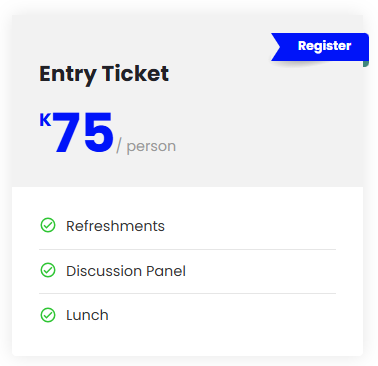Click the notched left tail of Register ribbon

276,47
